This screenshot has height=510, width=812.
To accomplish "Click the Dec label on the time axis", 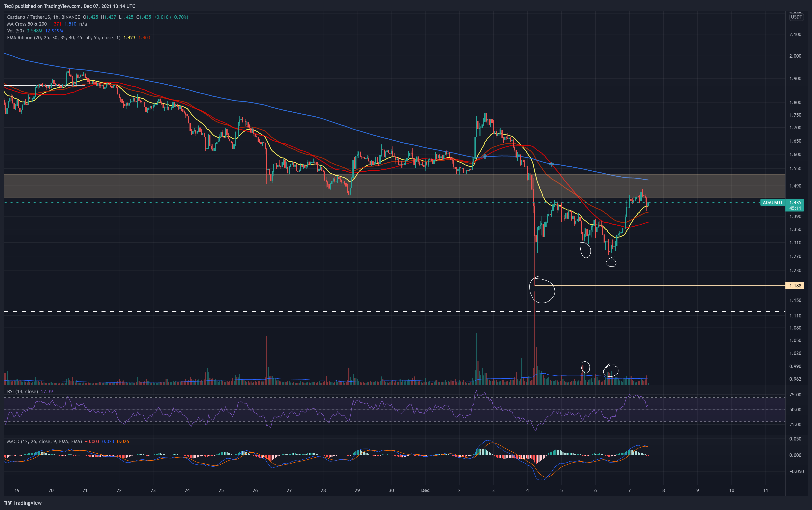I will [x=425, y=490].
